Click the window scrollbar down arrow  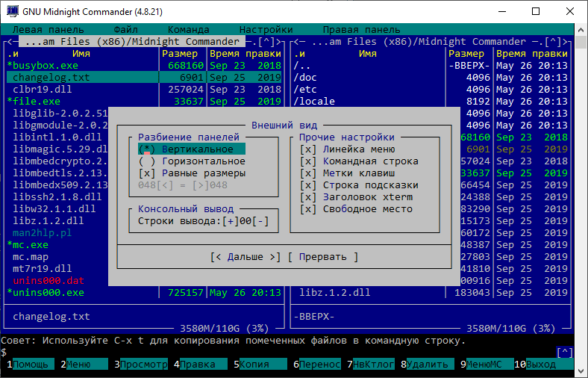click(581, 371)
